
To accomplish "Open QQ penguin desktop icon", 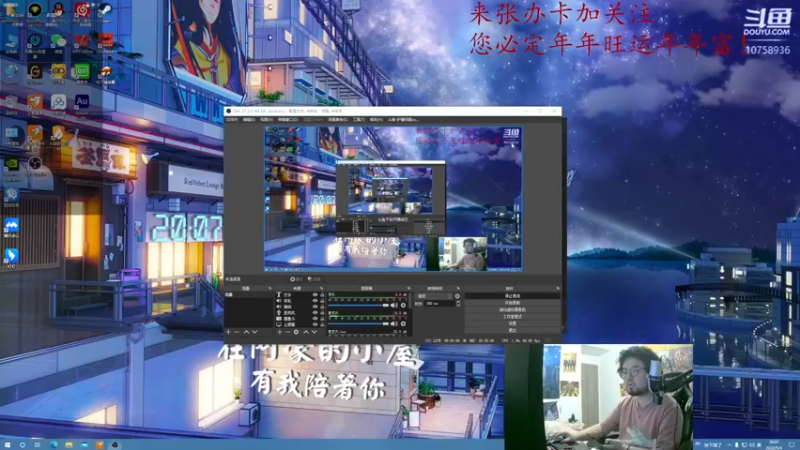I will [x=59, y=9].
